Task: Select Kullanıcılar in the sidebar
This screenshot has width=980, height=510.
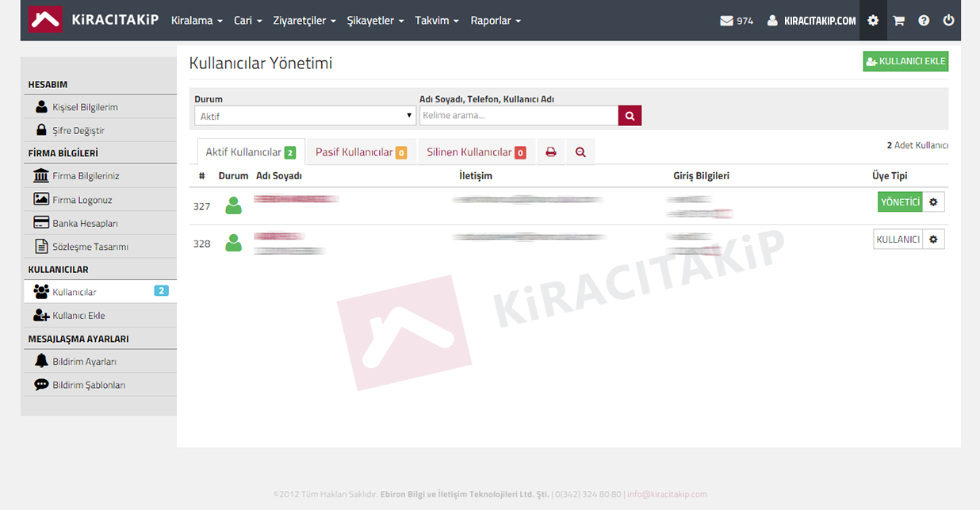Action: 99,292
